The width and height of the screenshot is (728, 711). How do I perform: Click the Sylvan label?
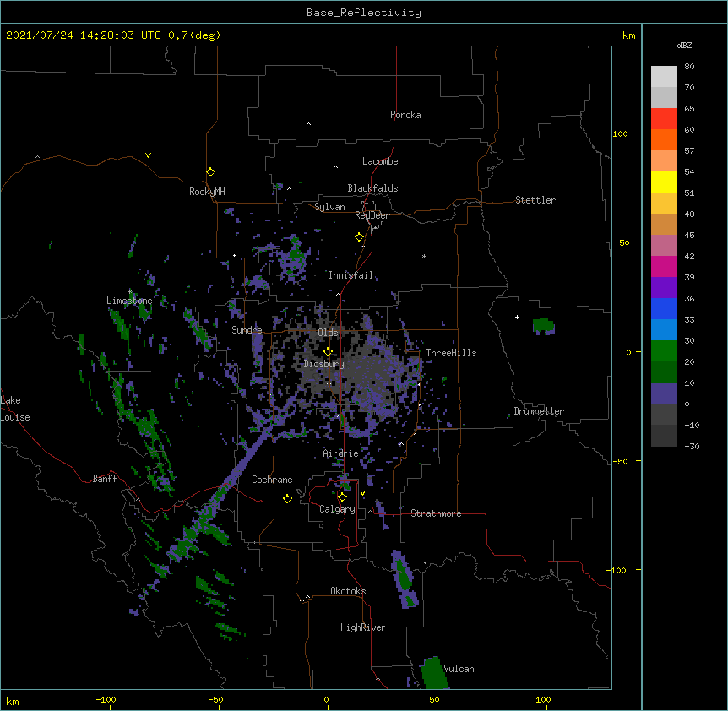329,207
